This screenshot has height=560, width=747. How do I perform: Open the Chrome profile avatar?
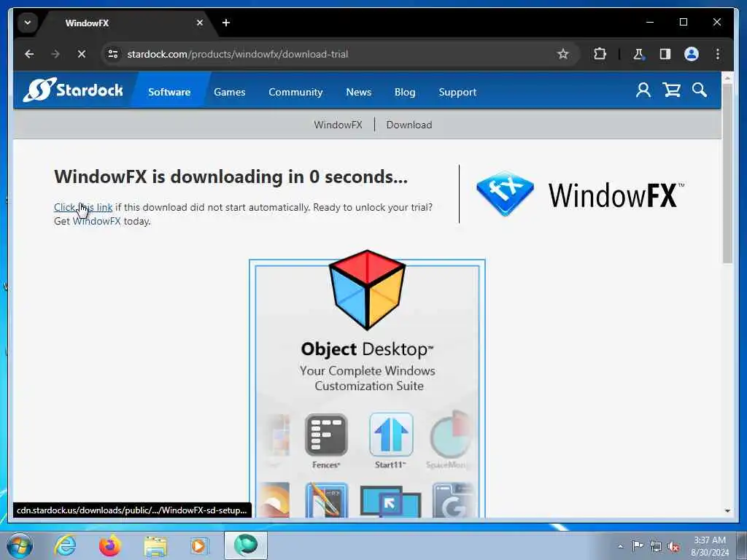tap(692, 54)
